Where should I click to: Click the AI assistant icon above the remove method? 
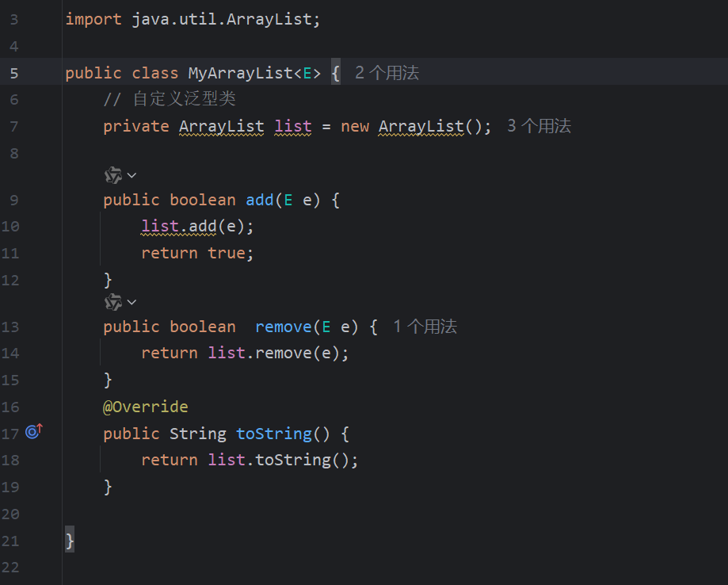[112, 302]
